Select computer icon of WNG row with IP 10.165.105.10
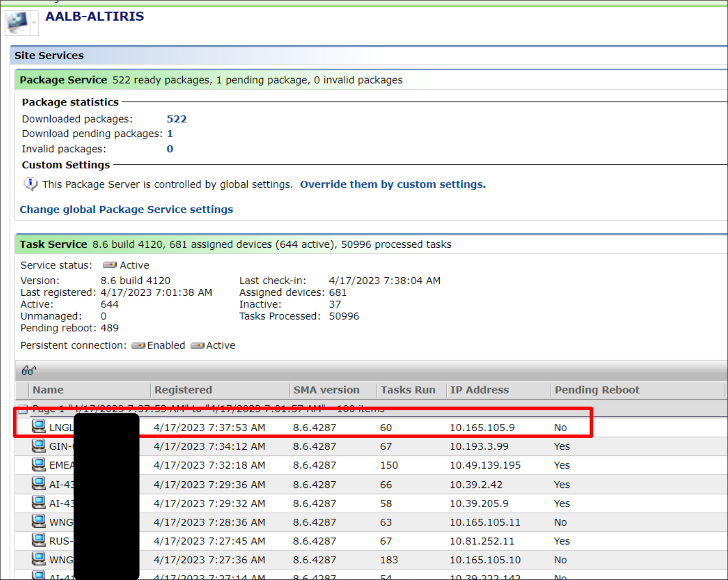Screen dimensions: 728x580 (38, 559)
